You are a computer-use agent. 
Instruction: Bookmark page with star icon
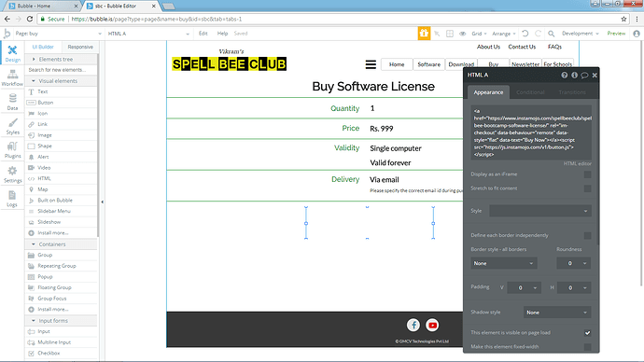point(623,19)
